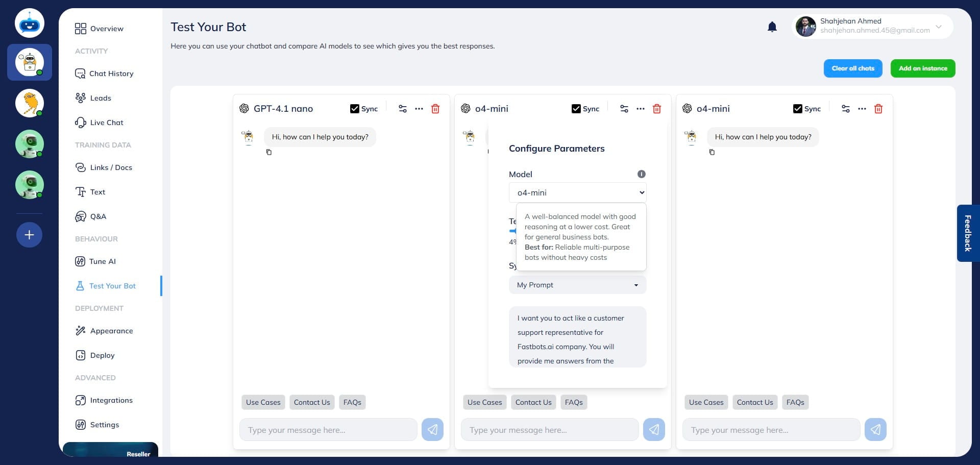Open the notifications bell
The width and height of the screenshot is (980, 465).
[x=772, y=27]
